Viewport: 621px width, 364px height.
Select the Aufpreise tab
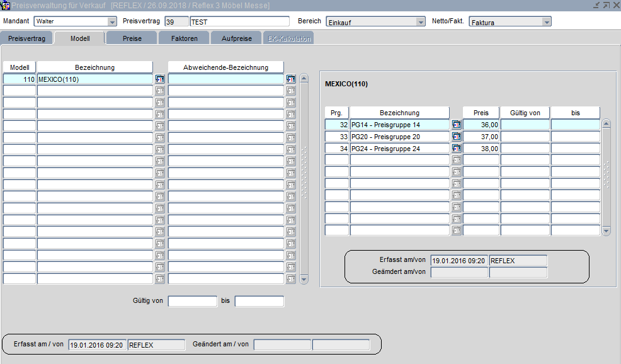(x=237, y=38)
